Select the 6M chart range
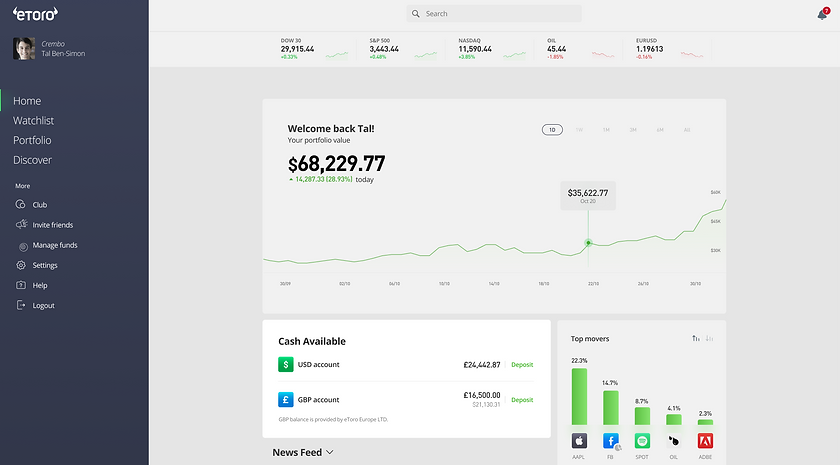840x465 pixels. coord(660,130)
